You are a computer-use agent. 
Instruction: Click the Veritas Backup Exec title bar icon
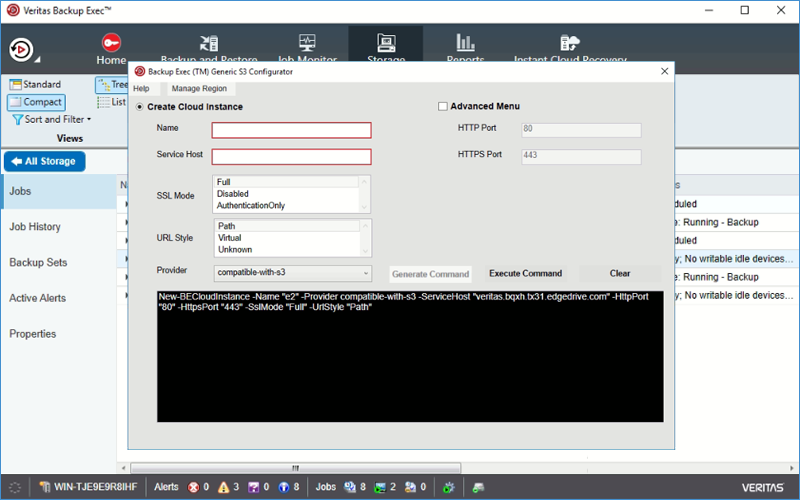[x=13, y=10]
